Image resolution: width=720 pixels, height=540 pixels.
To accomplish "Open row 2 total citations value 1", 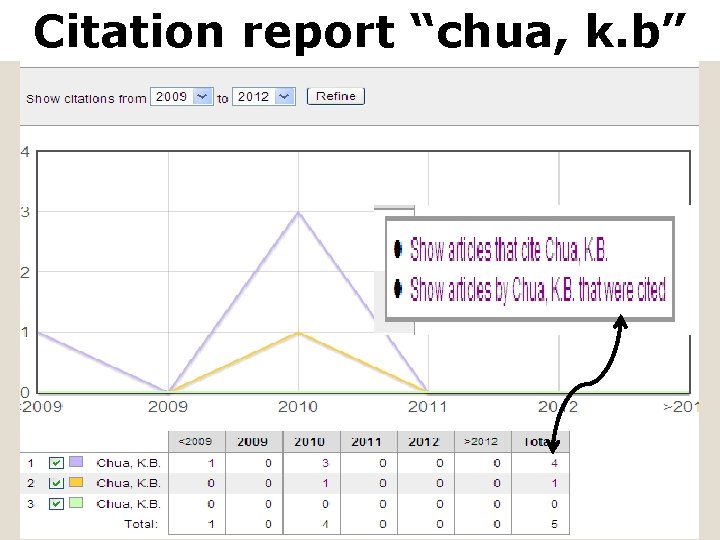I will coord(554,483).
